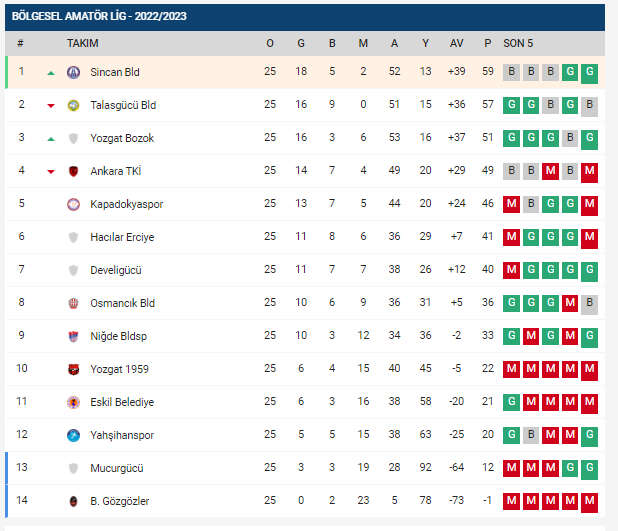Click the Yahşihanspor club logo

coord(72,435)
